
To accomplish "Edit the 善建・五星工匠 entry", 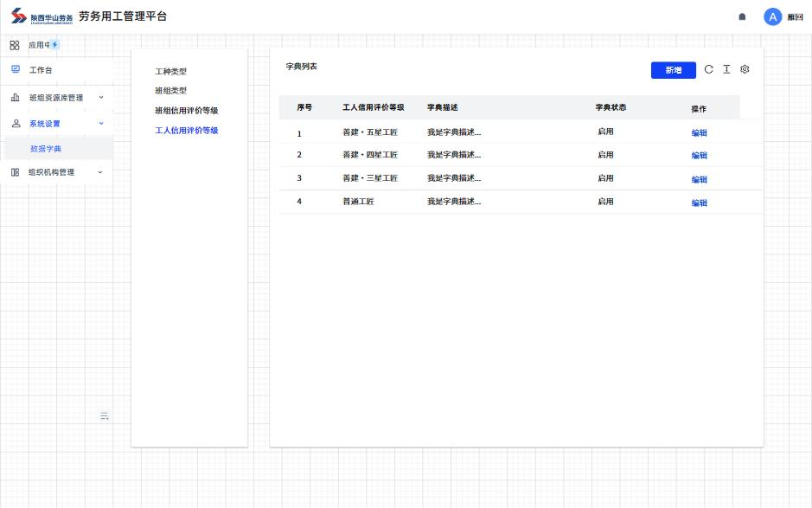I will (x=699, y=133).
